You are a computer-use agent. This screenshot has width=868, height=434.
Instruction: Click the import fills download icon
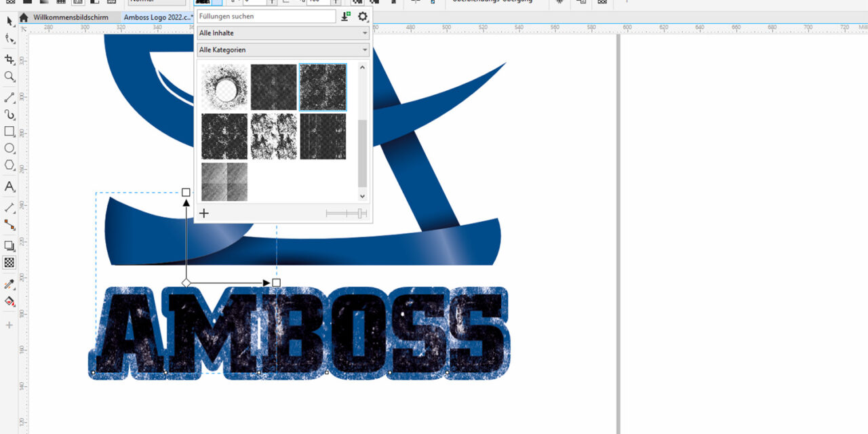pyautogui.click(x=346, y=16)
